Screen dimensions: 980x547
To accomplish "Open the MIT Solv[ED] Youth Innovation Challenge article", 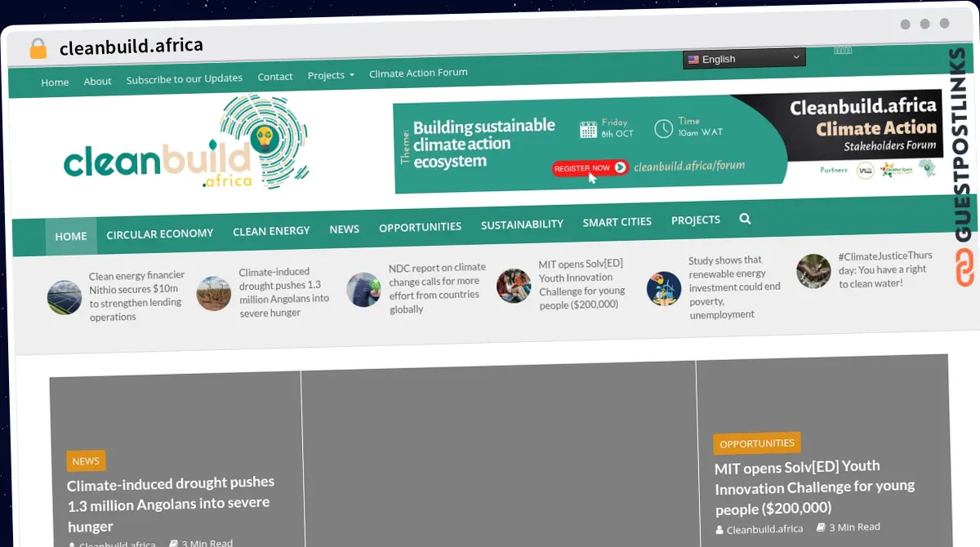I will [815, 487].
